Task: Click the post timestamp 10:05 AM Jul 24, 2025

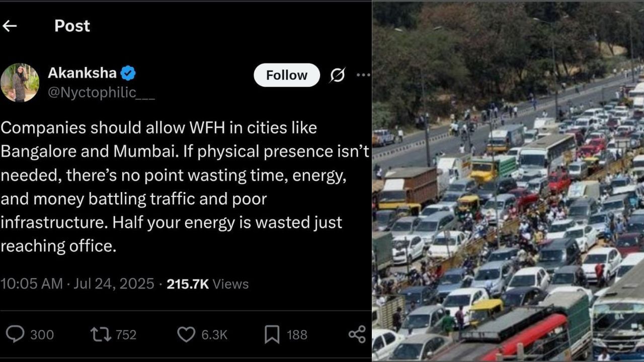Action: coord(77,284)
